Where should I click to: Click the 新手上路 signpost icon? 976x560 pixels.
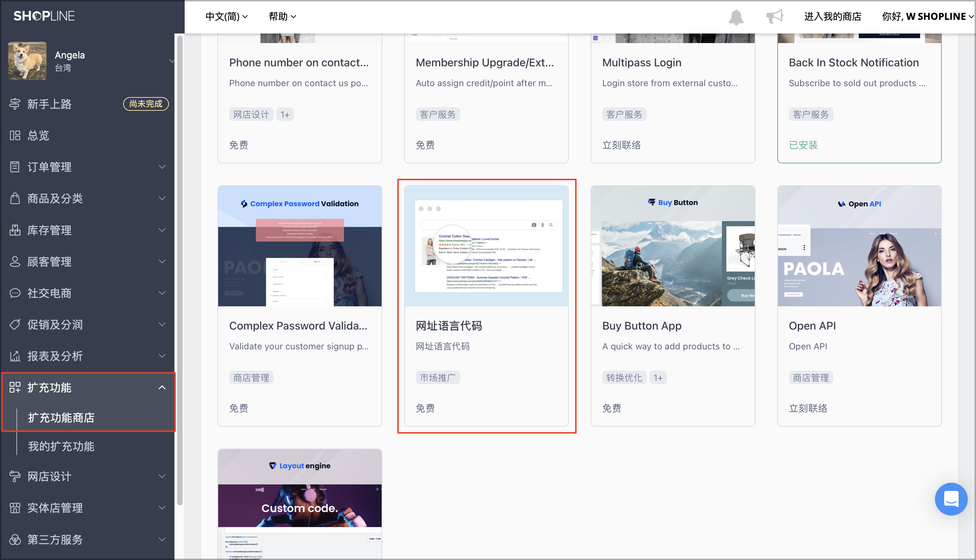coord(15,104)
